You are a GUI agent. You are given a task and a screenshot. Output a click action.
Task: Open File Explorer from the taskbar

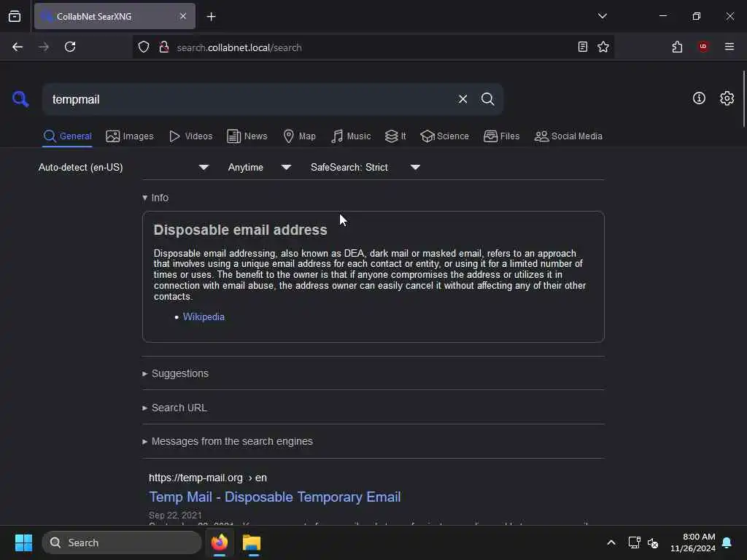point(252,542)
